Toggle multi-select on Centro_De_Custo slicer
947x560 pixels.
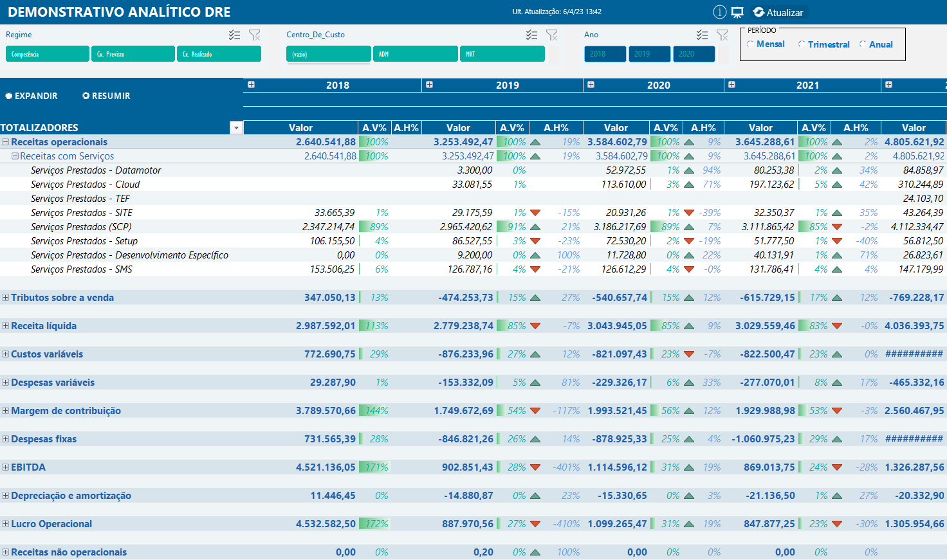point(532,35)
